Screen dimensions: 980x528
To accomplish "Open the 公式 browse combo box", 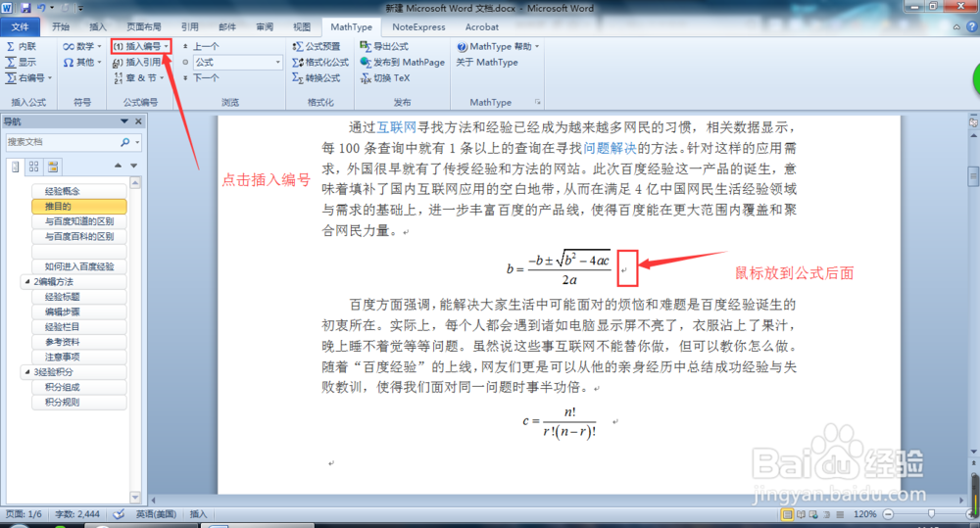I will pyautogui.click(x=237, y=62).
